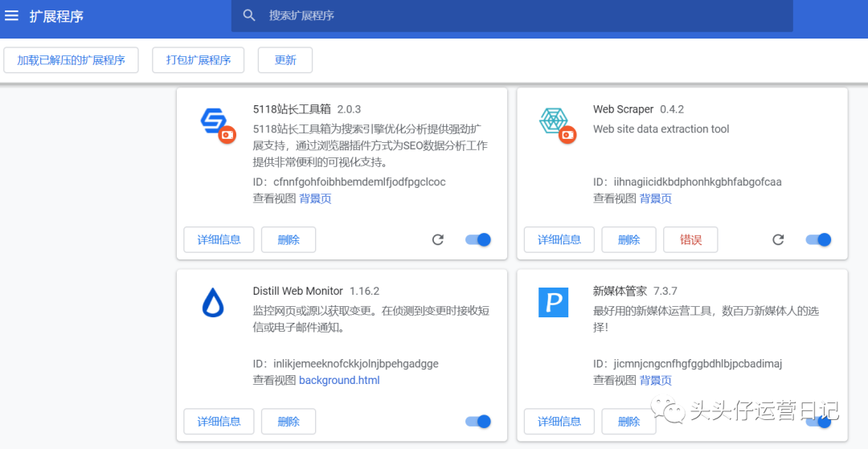Disable the Distill Web Monitor toggle
This screenshot has height=449, width=868.
[x=478, y=422]
